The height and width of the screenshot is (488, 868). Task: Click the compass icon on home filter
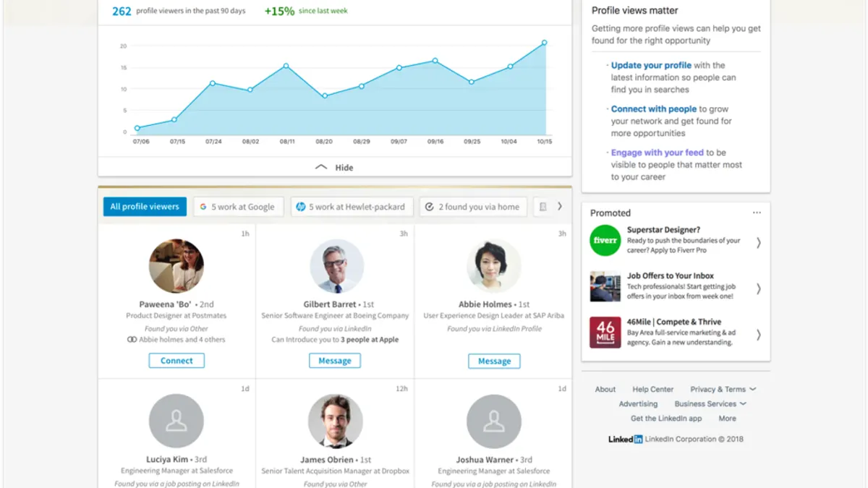(x=429, y=207)
